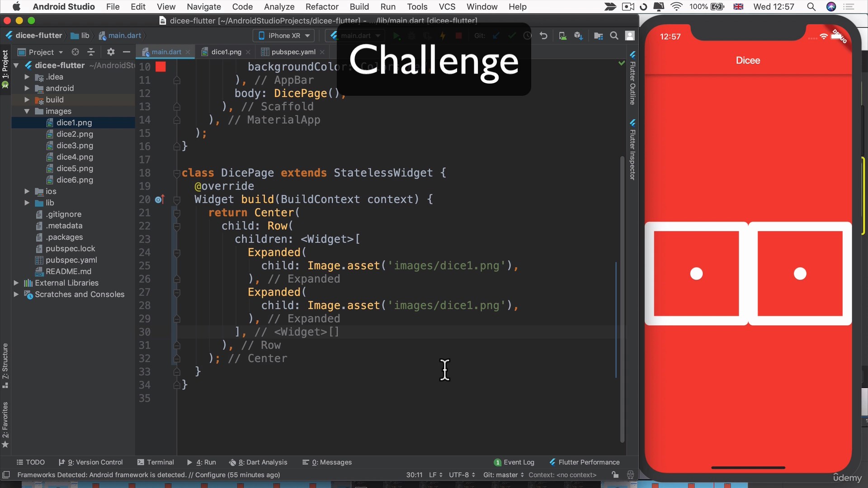Open the Terminal tool window
Screen dimensions: 868x488
click(156, 462)
